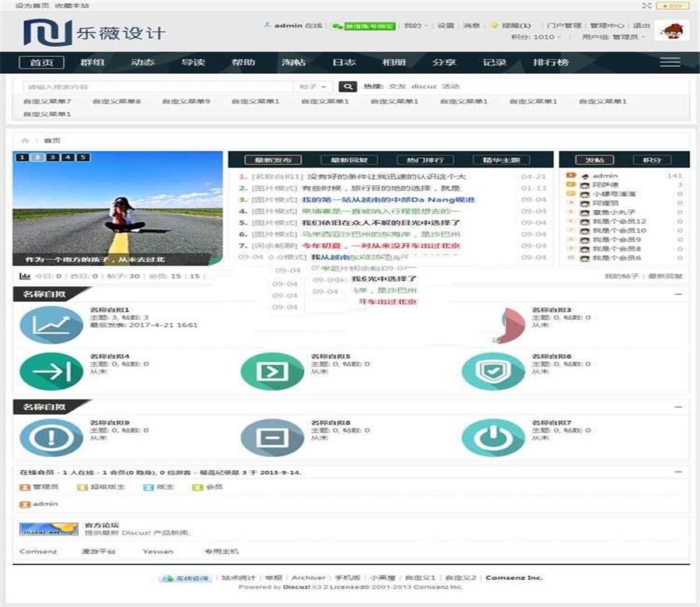Click the 在线咨询 online chat badge
700x607 pixels.
[185, 578]
